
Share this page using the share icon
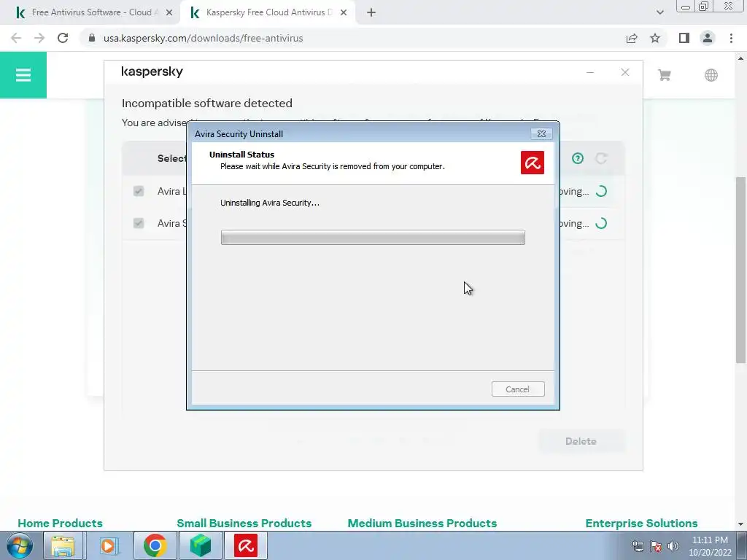coord(632,38)
